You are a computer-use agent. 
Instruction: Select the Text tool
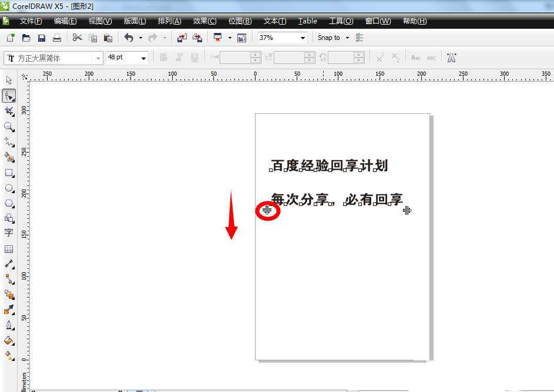click(8, 232)
